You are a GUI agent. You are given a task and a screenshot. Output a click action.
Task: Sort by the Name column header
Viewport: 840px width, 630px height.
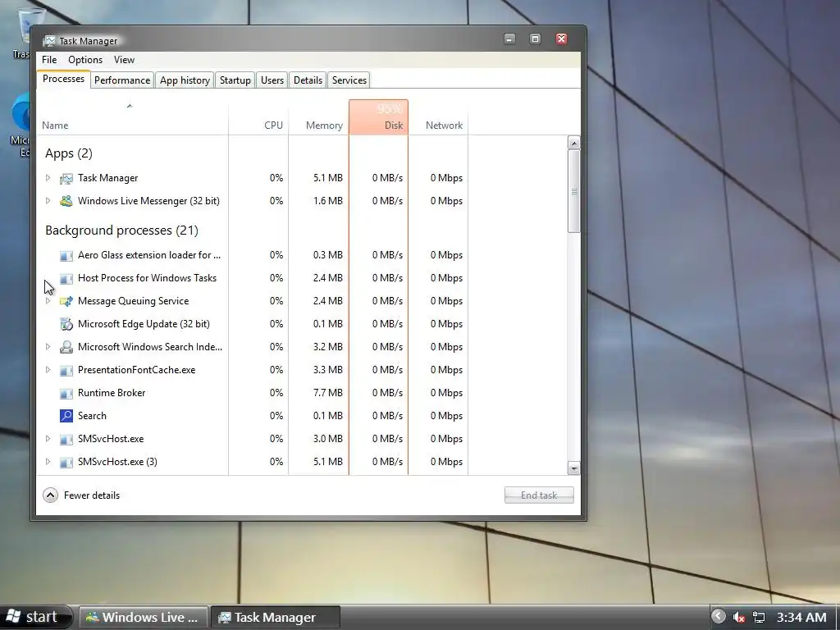tap(132, 117)
